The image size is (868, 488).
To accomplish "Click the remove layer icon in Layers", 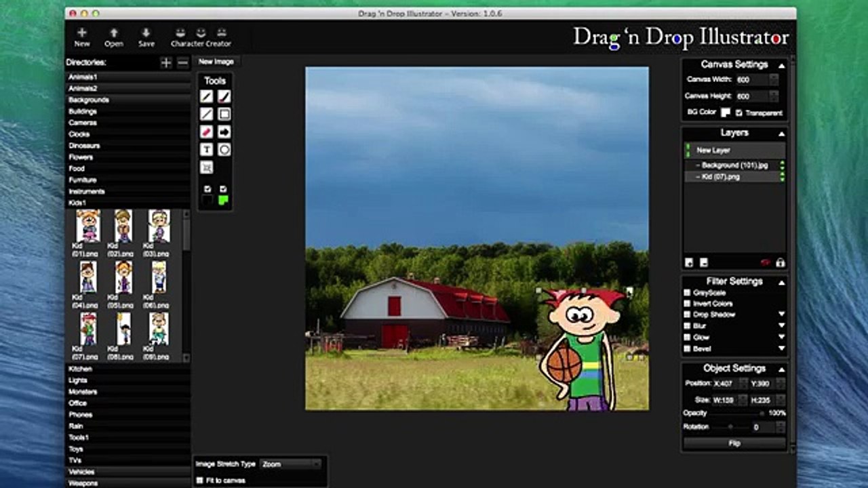I will tap(704, 263).
